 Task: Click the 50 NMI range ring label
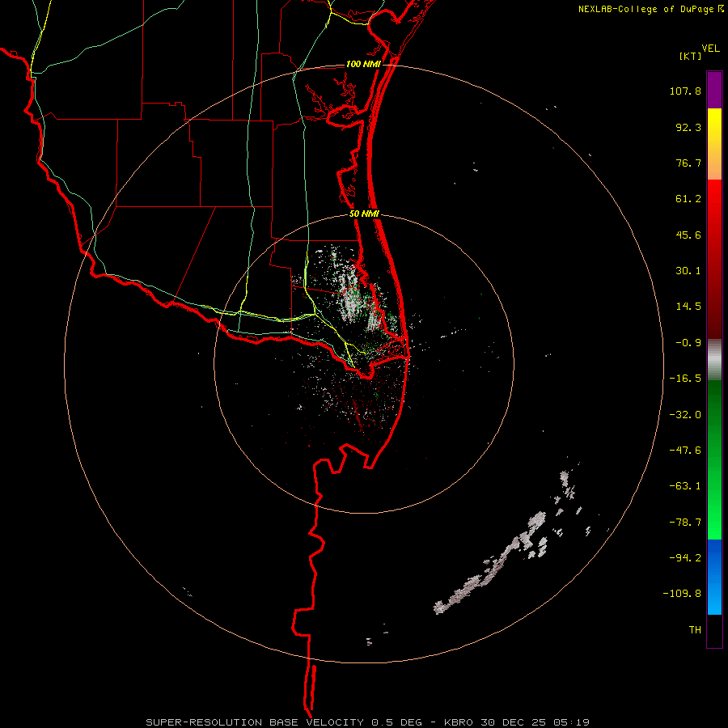pos(364,214)
